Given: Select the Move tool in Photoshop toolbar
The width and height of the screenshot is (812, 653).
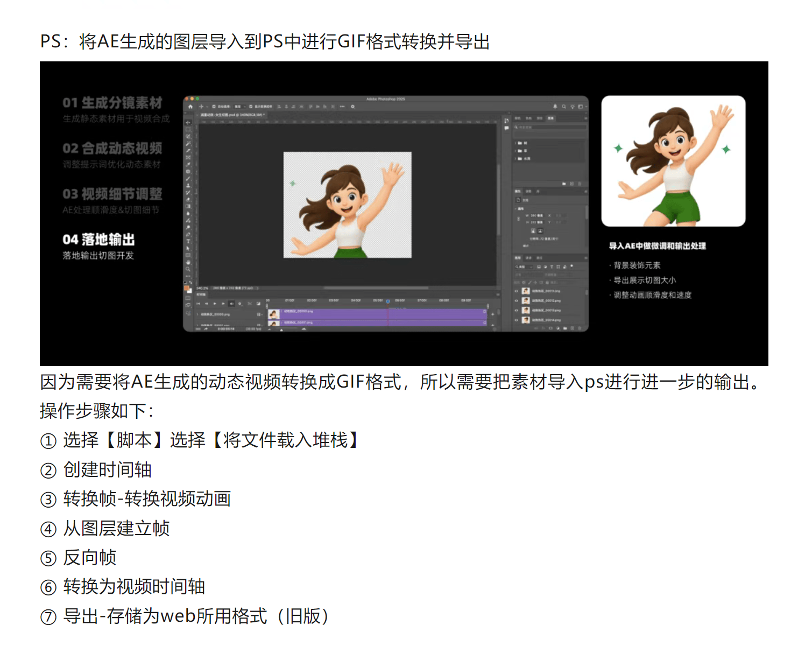Looking at the screenshot, I should [188, 123].
